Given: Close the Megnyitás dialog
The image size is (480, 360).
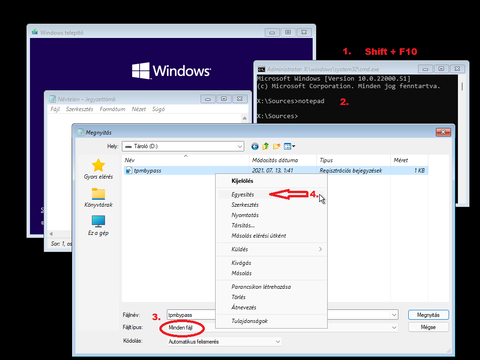Looking at the screenshot, I should [443, 132].
